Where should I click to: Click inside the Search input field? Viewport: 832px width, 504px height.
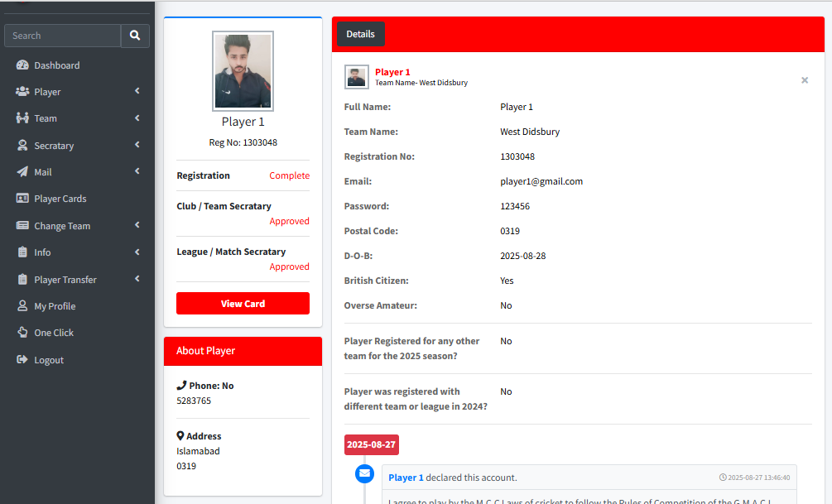(62, 36)
